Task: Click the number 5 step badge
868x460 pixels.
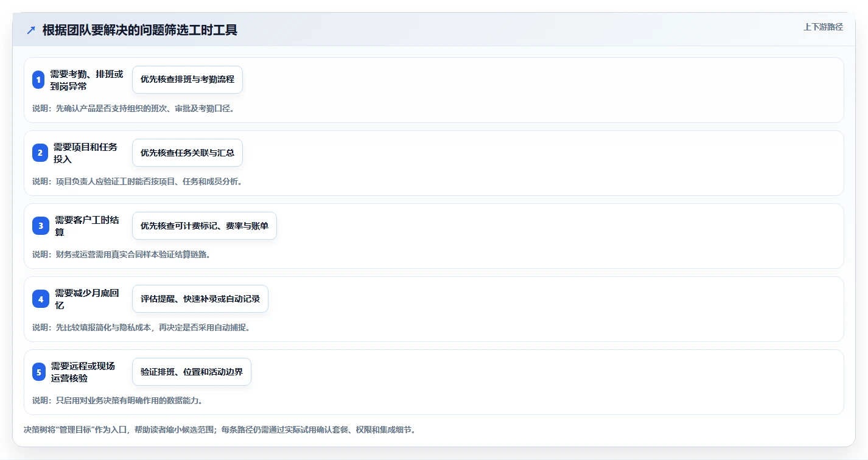Action: [39, 372]
